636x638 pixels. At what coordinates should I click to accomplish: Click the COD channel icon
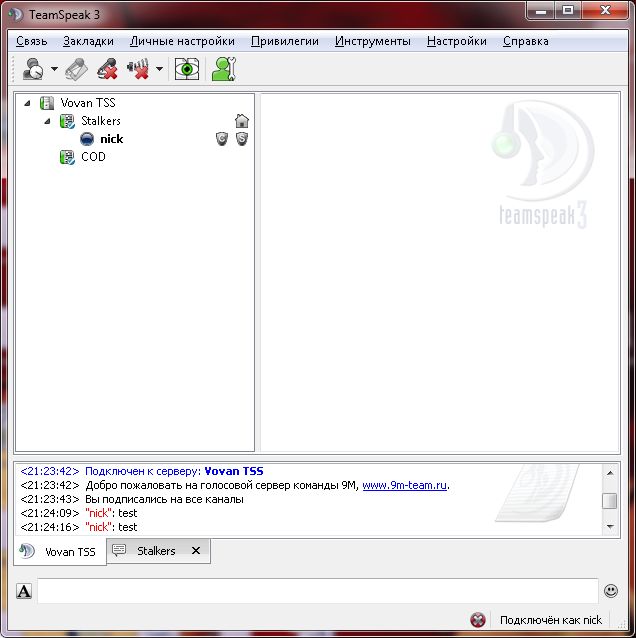[x=67, y=157]
